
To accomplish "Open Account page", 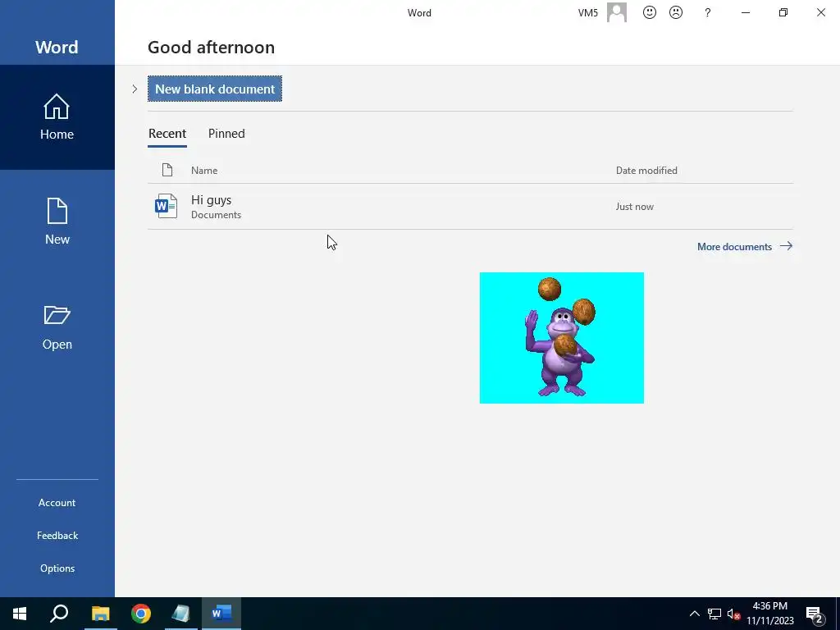I will point(57,503).
